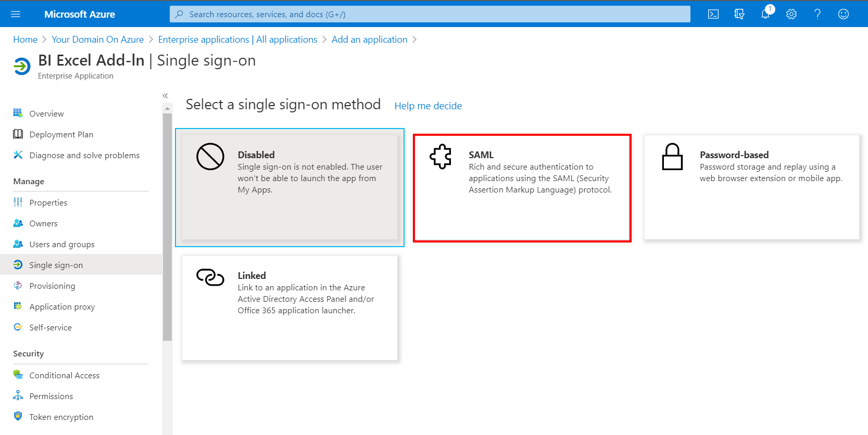Screen dimensions: 868x435
Task: Click the Self-service icon
Action: pos(18,327)
